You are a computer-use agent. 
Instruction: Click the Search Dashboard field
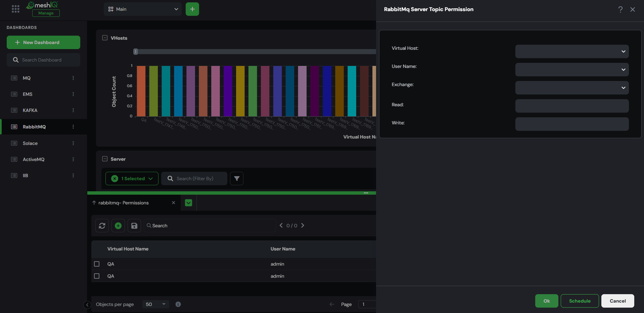click(x=43, y=60)
